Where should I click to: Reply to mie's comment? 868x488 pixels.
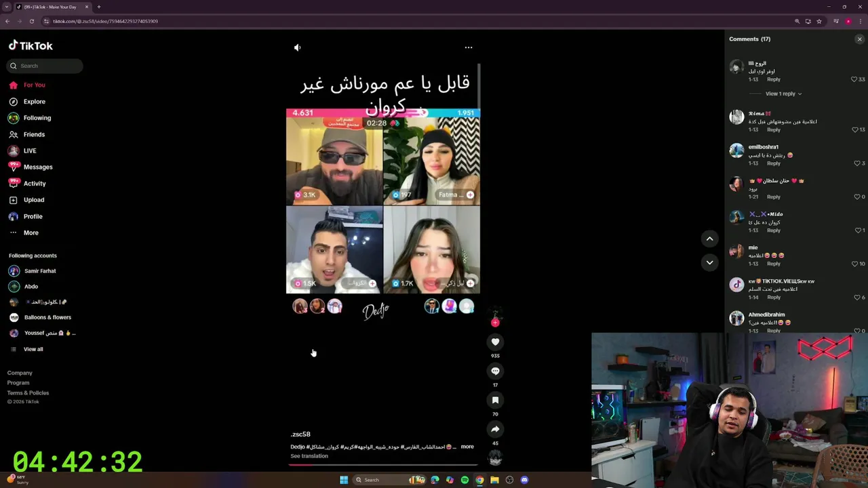(x=774, y=264)
